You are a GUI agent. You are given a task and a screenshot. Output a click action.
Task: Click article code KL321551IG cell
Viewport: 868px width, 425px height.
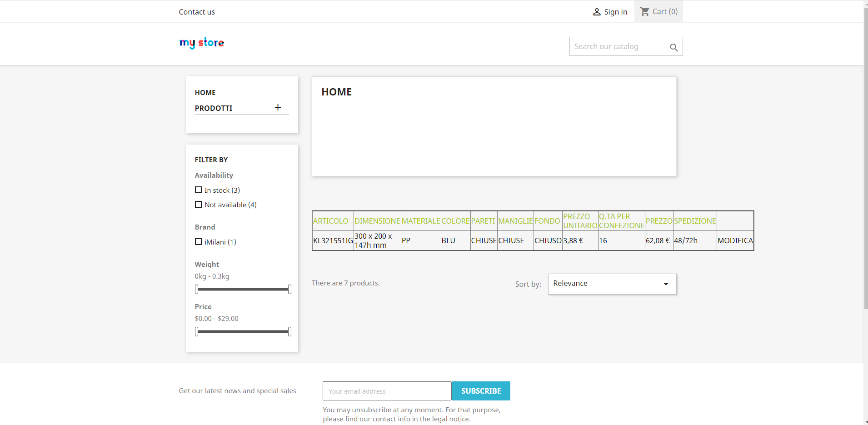click(x=333, y=240)
